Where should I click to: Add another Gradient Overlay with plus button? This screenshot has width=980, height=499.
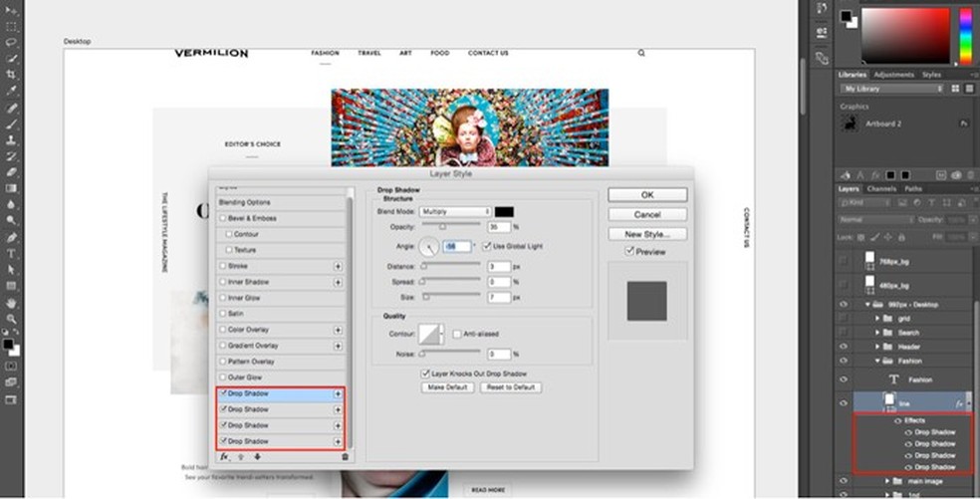click(x=338, y=346)
